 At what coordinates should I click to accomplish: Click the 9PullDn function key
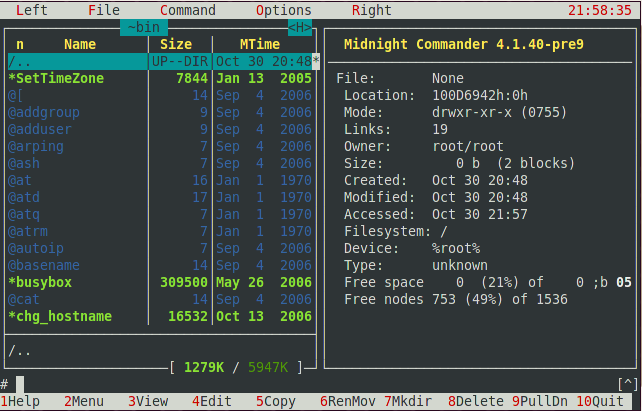(x=540, y=402)
